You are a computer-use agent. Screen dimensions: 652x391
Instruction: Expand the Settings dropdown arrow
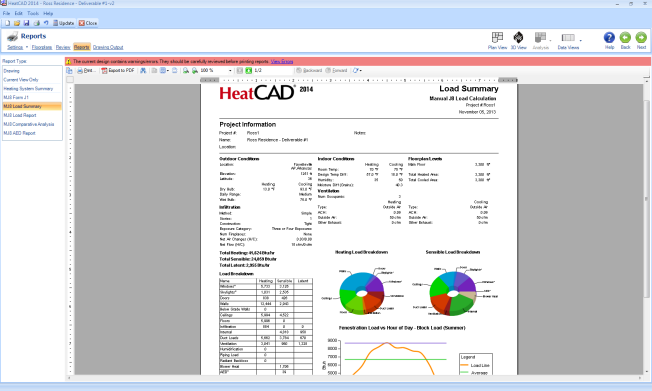pyautogui.click(x=27, y=47)
